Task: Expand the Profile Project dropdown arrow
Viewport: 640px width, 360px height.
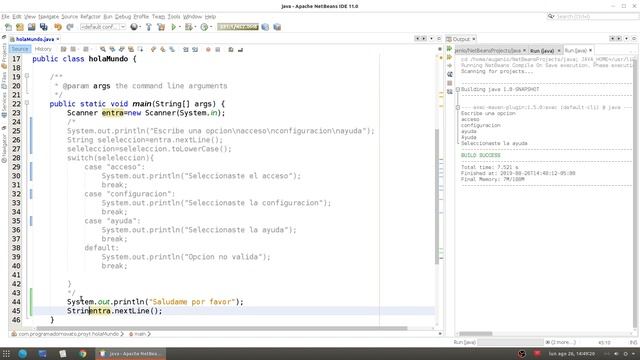Action: [211, 27]
